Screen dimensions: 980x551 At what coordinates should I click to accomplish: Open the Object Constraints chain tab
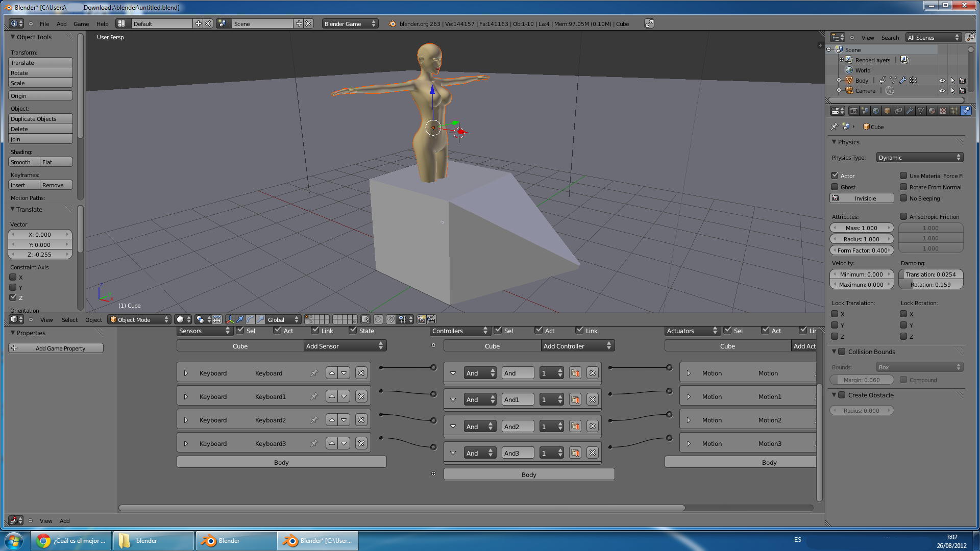point(898,111)
